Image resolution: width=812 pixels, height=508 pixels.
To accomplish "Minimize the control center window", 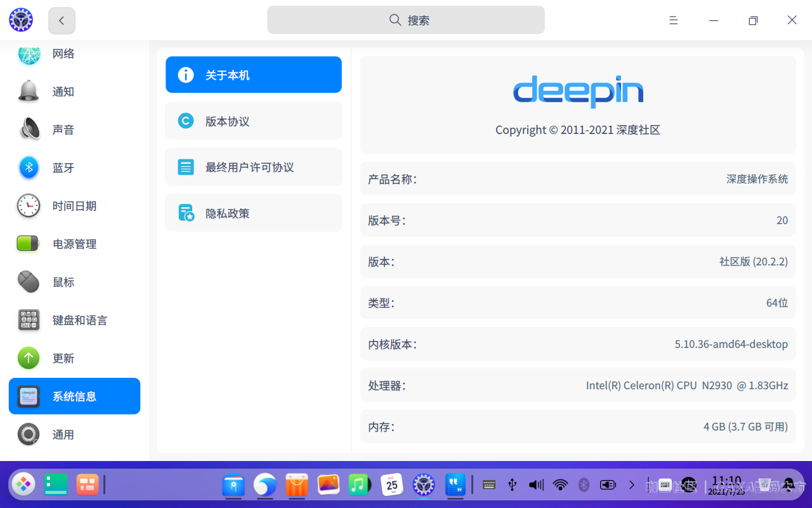I will (714, 20).
